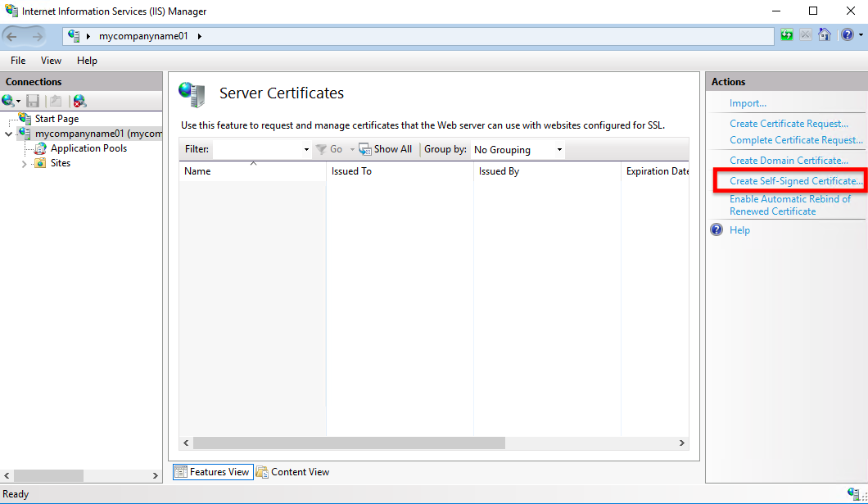This screenshot has width=868, height=504.
Task: Click Enable Automatic Rebind of Renewed Certificate
Action: coord(790,205)
